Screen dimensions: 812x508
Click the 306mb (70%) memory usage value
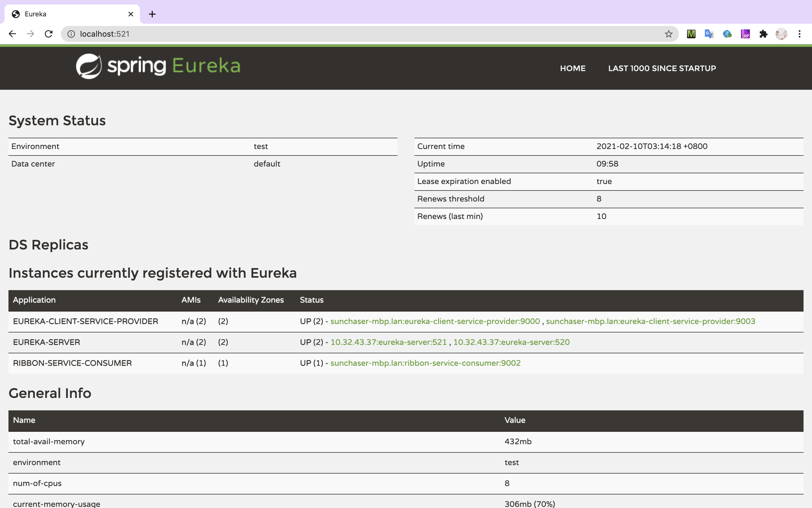529,504
